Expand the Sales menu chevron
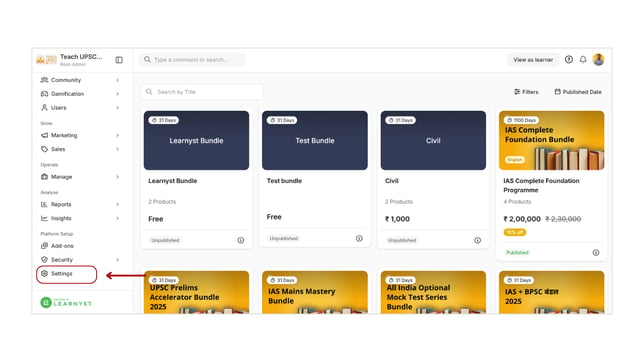Screen dimensions: 644x362 point(117,149)
